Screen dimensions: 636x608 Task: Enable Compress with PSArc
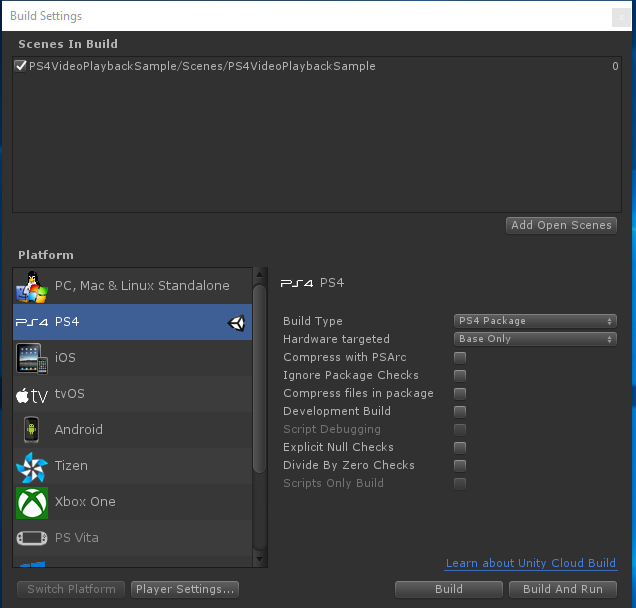(x=460, y=358)
